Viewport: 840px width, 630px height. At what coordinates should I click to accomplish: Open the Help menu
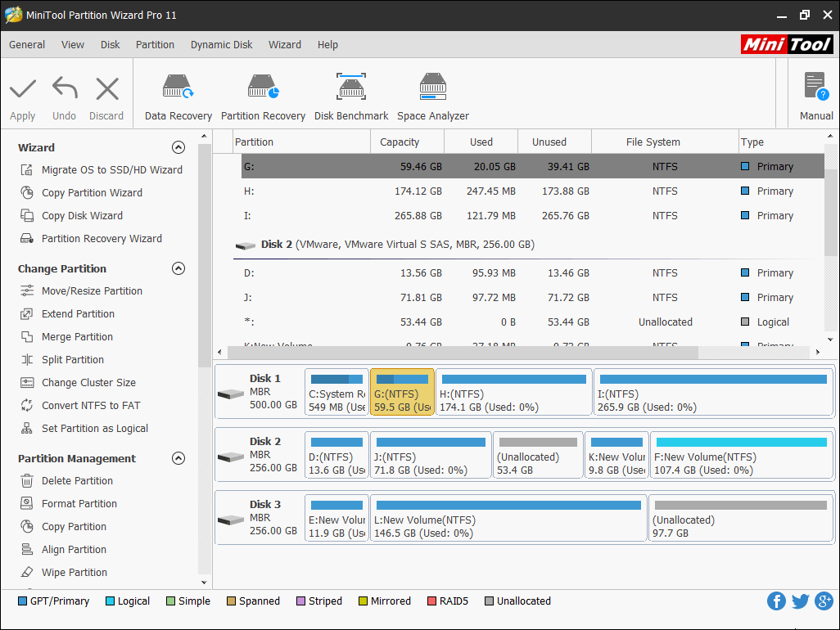(327, 45)
